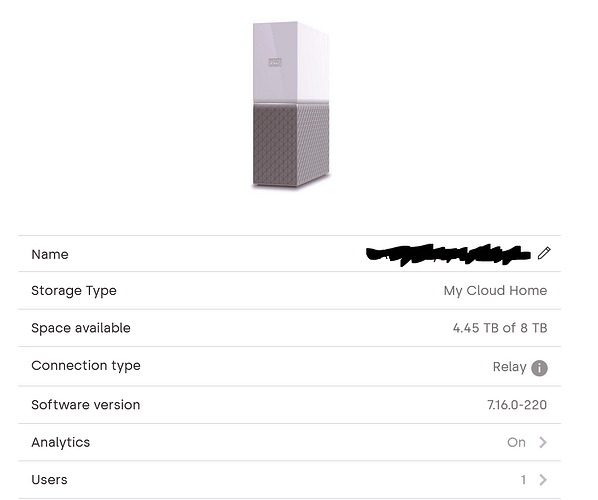Open the Users row
The width and height of the screenshot is (598, 500).
click(x=289, y=480)
